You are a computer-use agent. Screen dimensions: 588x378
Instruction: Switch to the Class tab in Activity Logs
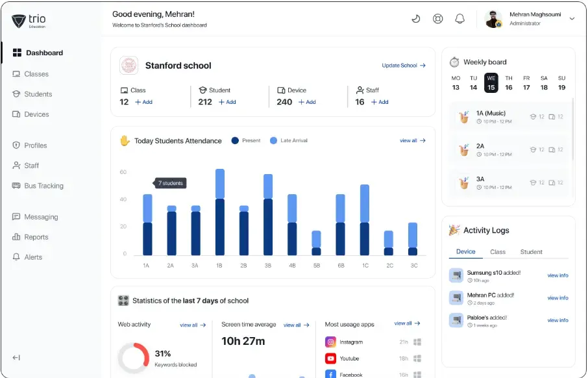[x=498, y=252]
